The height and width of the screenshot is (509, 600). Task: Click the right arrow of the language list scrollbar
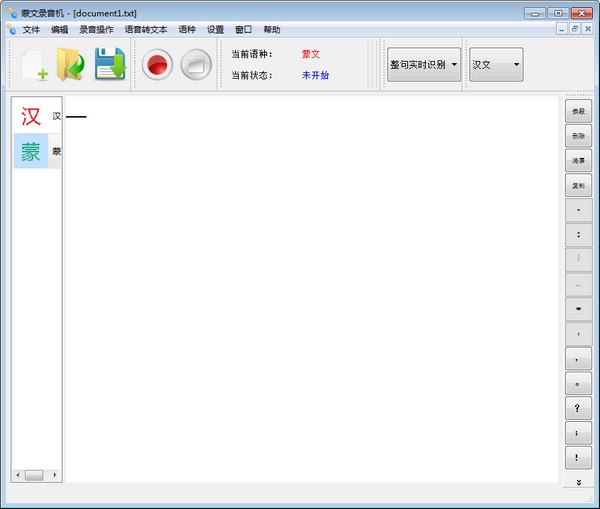pos(55,475)
